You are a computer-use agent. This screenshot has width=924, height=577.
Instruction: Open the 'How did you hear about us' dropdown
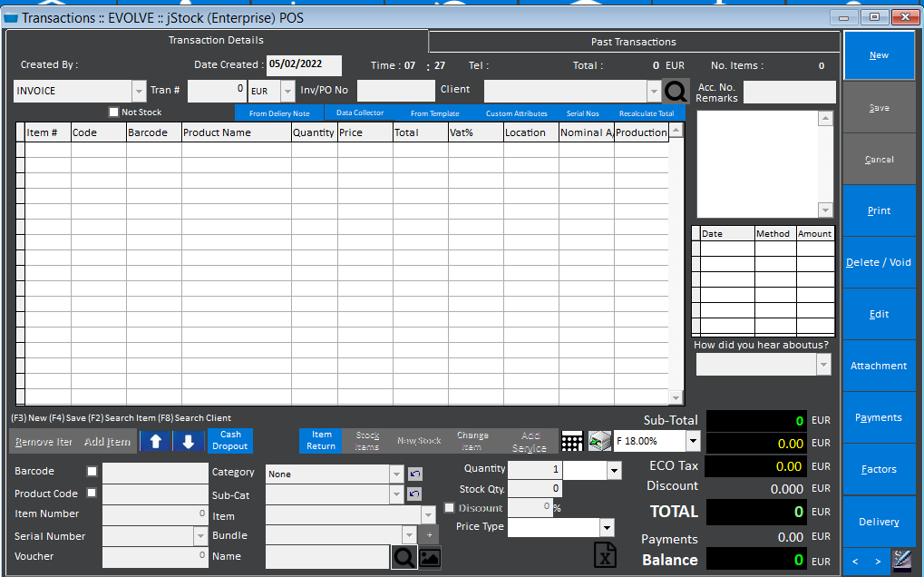tap(762, 364)
